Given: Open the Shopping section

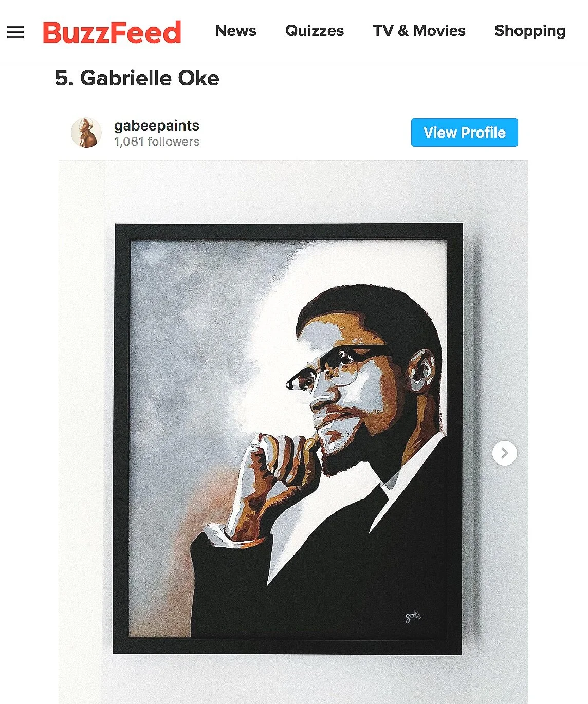Looking at the screenshot, I should click(x=530, y=31).
